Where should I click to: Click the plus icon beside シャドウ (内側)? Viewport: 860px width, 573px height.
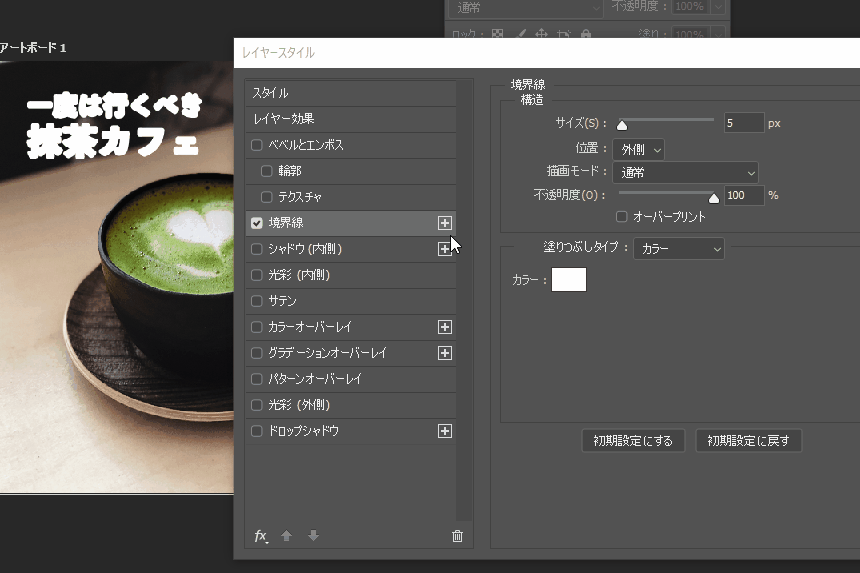point(445,249)
